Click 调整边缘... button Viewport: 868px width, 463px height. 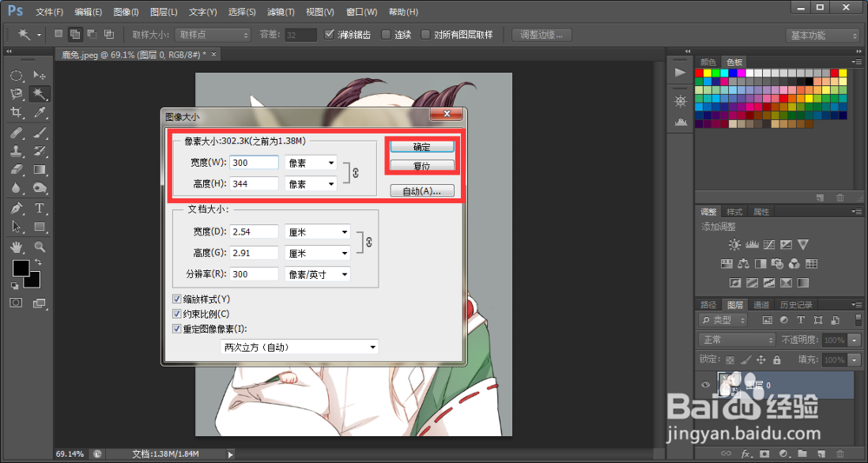(x=542, y=35)
